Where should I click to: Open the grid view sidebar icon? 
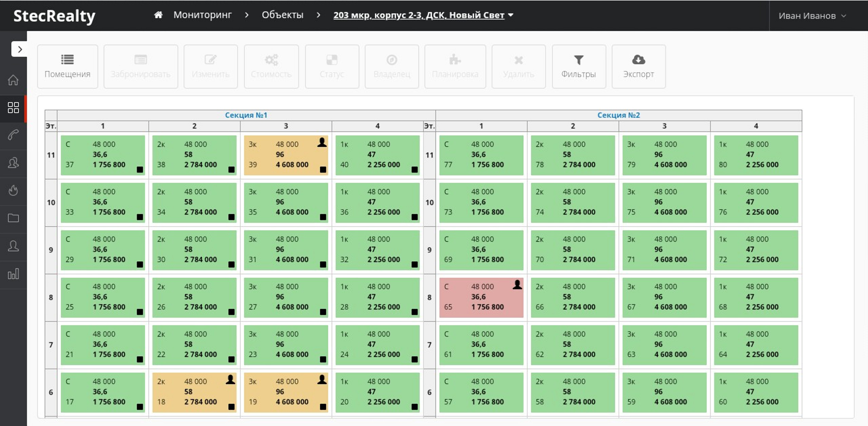click(x=13, y=108)
